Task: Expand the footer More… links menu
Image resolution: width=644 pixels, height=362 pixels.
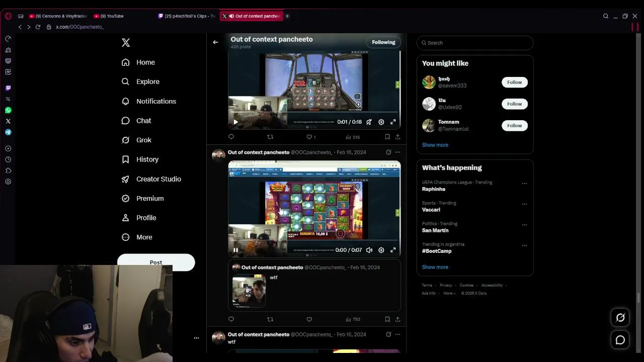Action: pyautogui.click(x=449, y=293)
